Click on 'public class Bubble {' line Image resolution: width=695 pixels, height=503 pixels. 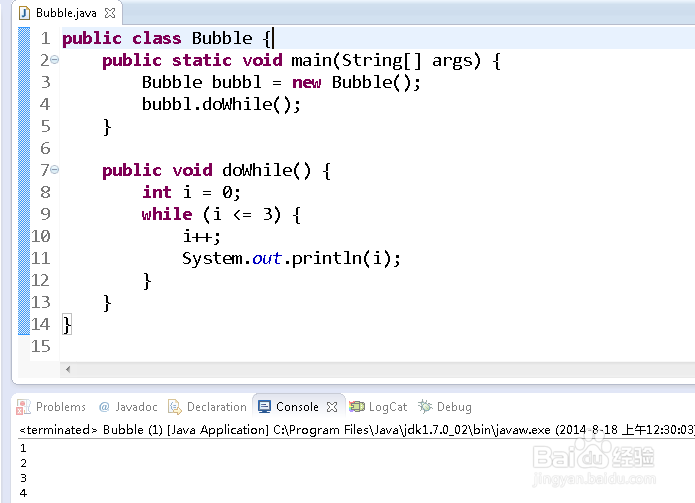(x=167, y=38)
